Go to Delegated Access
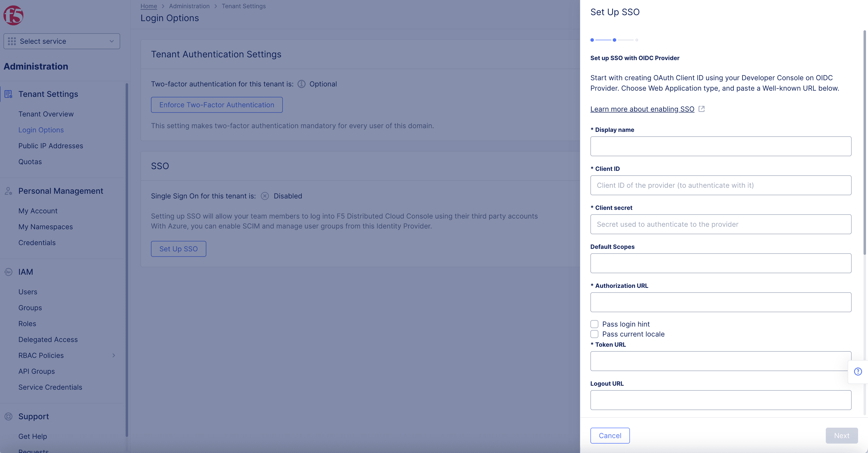868x453 pixels. pos(48,340)
